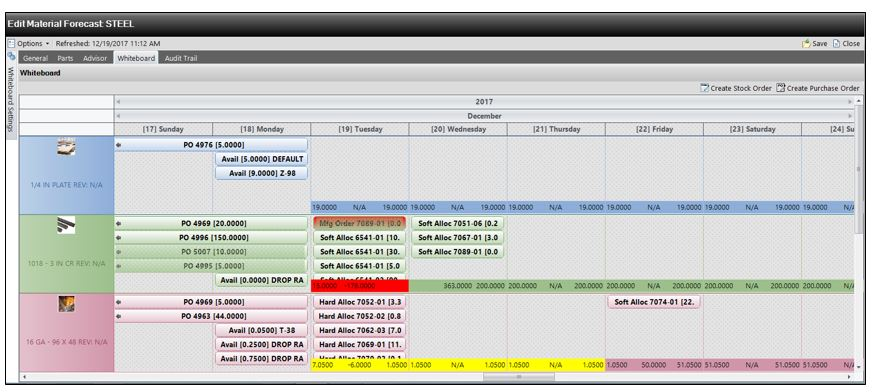The width and height of the screenshot is (873, 392).
Task: Click Create Stock Order
Action: 736,88
